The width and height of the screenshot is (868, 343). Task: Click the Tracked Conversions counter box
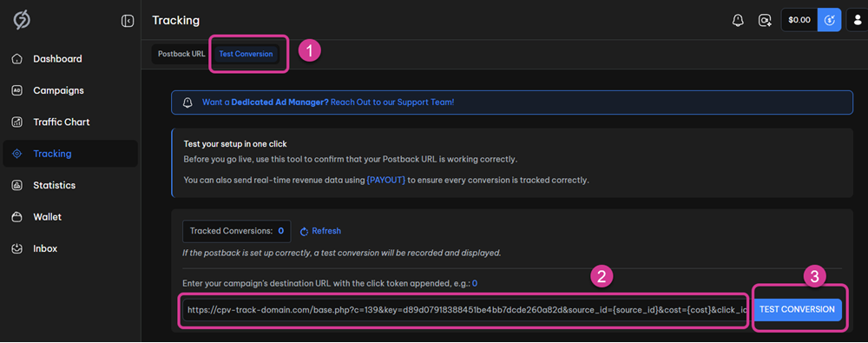tap(237, 231)
